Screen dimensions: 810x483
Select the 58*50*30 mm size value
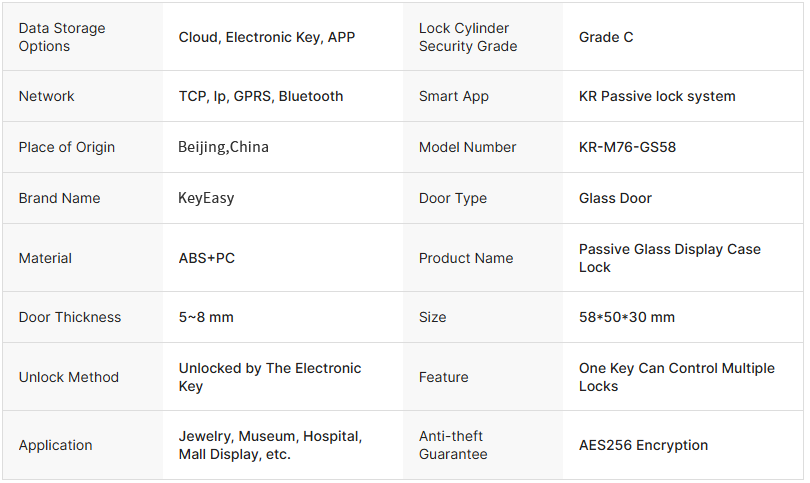(626, 317)
